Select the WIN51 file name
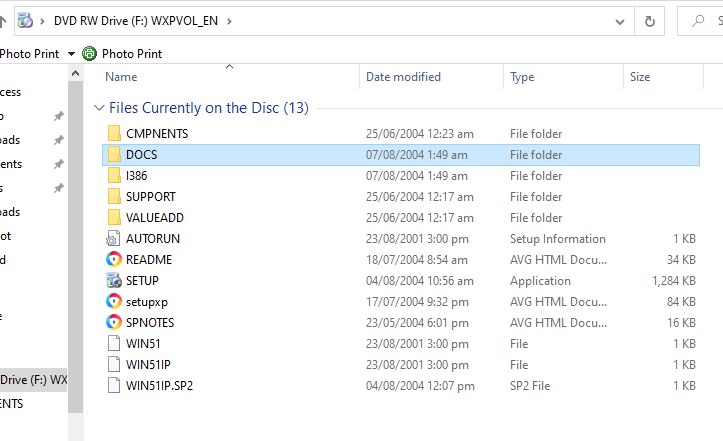This screenshot has width=723, height=441. click(x=143, y=344)
